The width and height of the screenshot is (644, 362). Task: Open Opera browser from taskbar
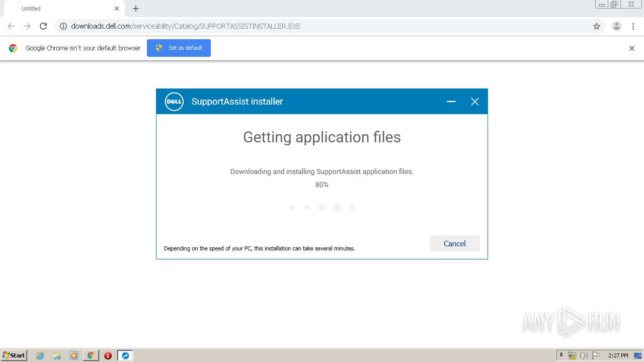coord(108,355)
